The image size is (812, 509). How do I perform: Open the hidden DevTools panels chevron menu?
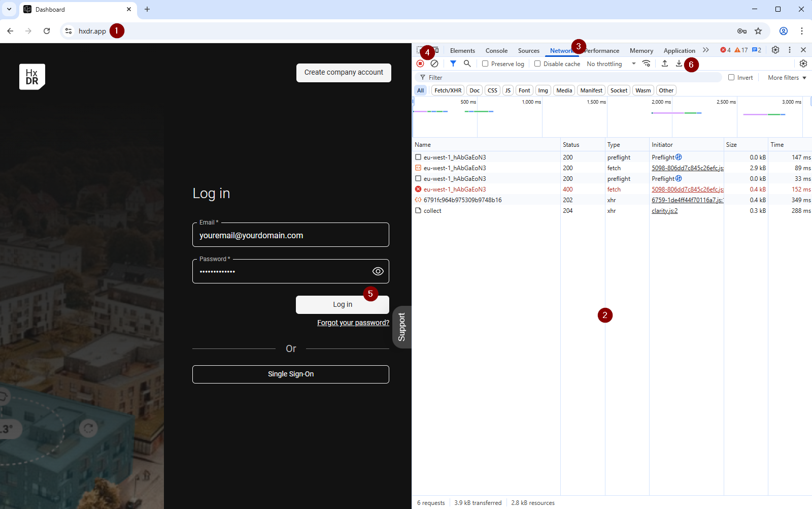click(x=706, y=50)
